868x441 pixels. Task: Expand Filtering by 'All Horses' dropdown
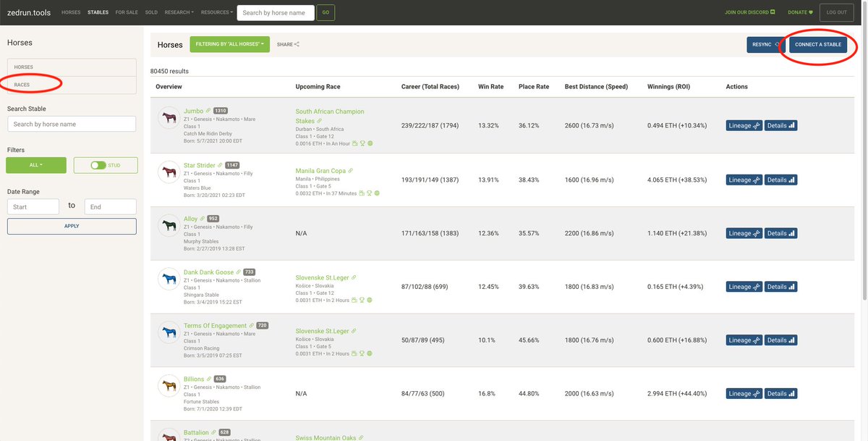[x=229, y=44]
